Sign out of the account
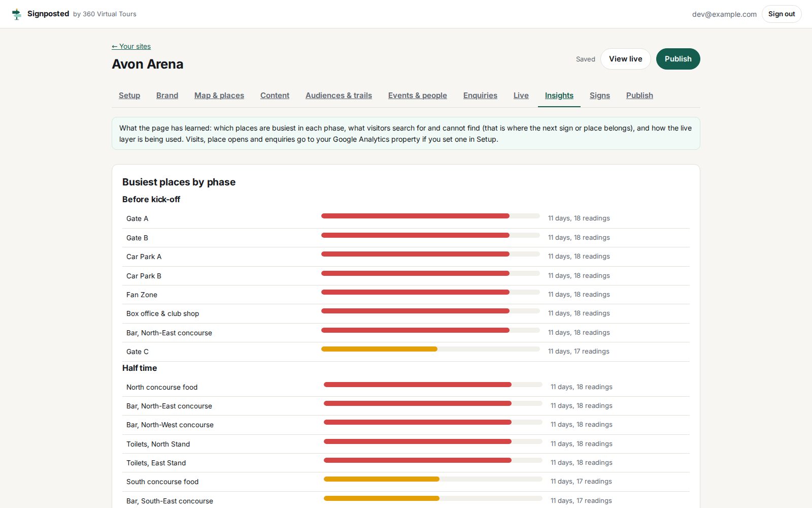The width and height of the screenshot is (812, 508). point(782,14)
